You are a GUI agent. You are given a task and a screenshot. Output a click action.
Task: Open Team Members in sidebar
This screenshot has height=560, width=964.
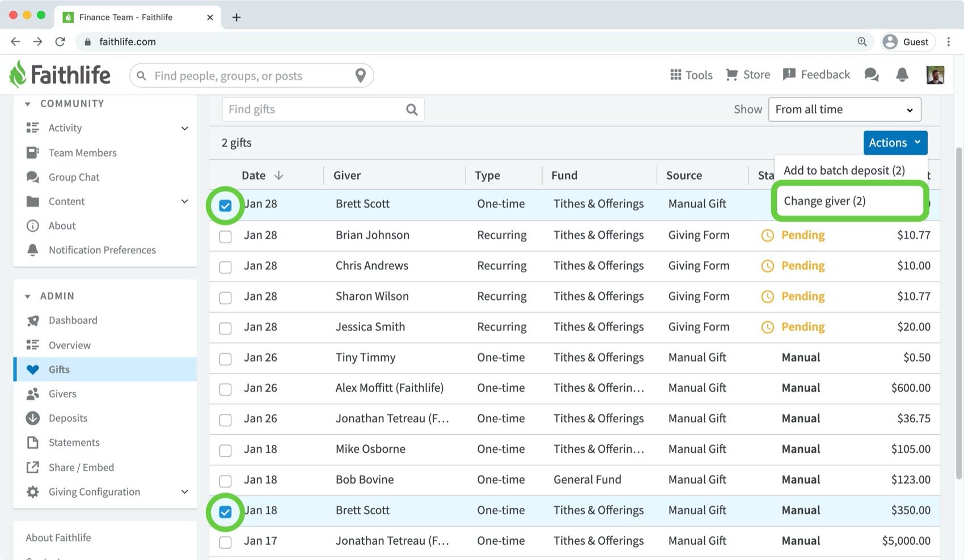[x=82, y=152]
